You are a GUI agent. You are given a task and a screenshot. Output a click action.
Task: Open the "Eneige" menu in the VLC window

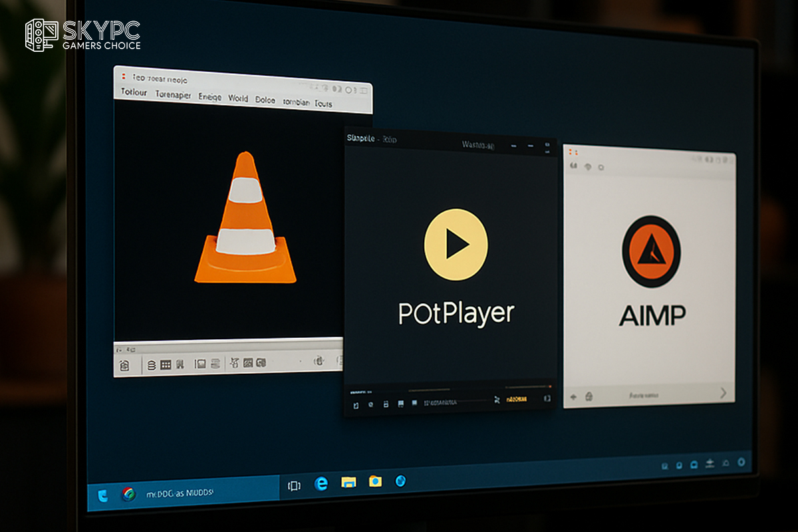209,98
